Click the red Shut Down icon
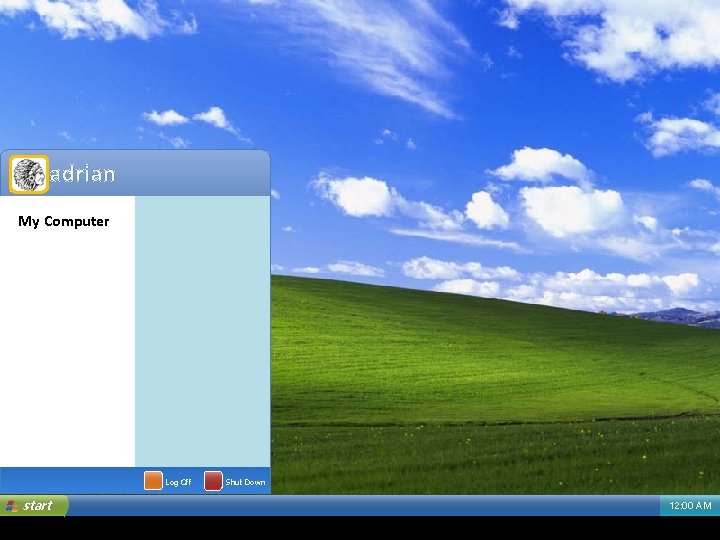The height and width of the screenshot is (540, 720). tap(213, 481)
